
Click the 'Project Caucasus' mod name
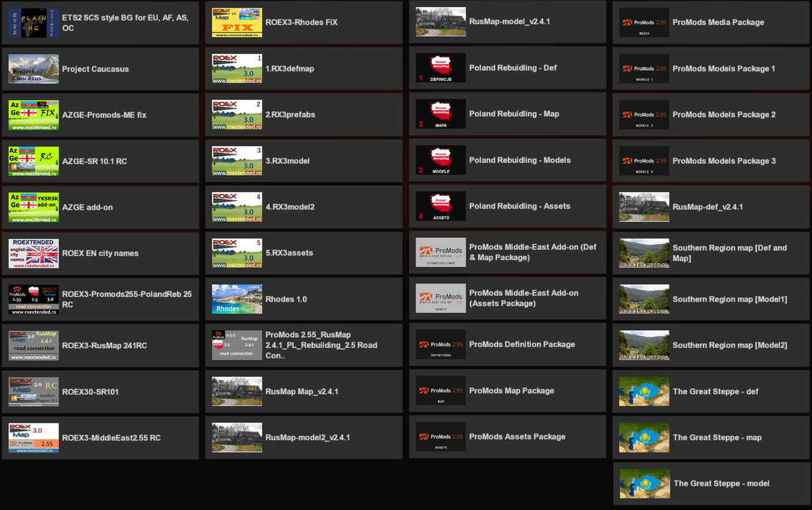point(96,69)
